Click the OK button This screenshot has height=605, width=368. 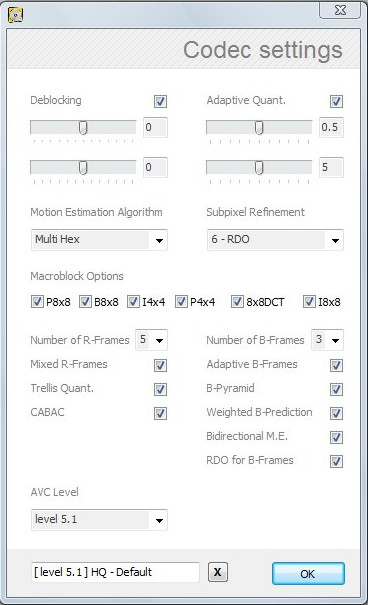point(308,574)
